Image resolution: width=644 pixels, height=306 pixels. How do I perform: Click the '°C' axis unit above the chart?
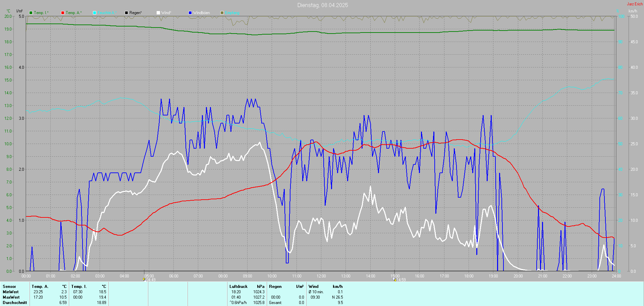pos(8,11)
